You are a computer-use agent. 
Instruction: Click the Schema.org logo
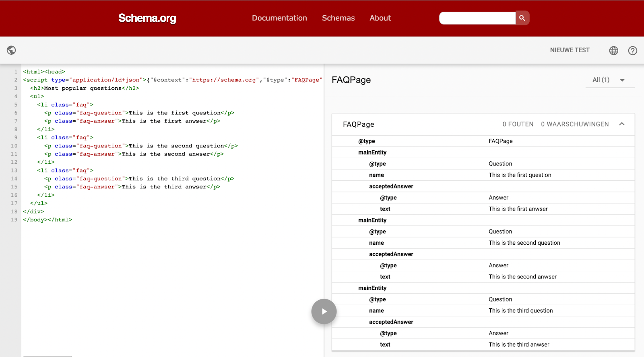pyautogui.click(x=147, y=18)
